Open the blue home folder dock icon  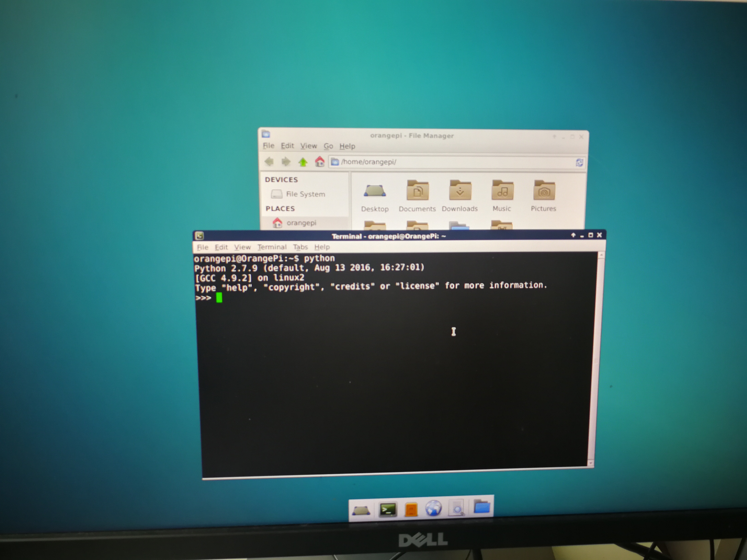click(482, 507)
